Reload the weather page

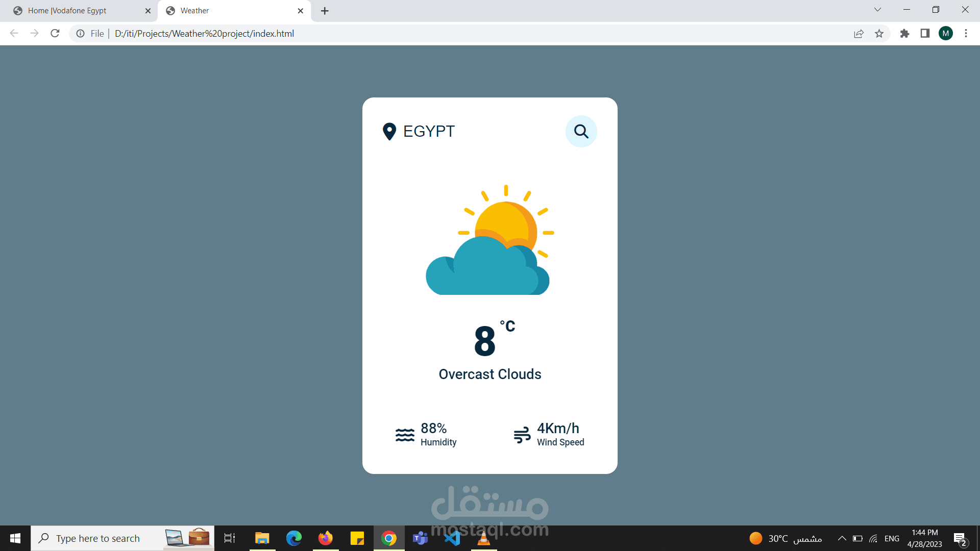coord(55,33)
